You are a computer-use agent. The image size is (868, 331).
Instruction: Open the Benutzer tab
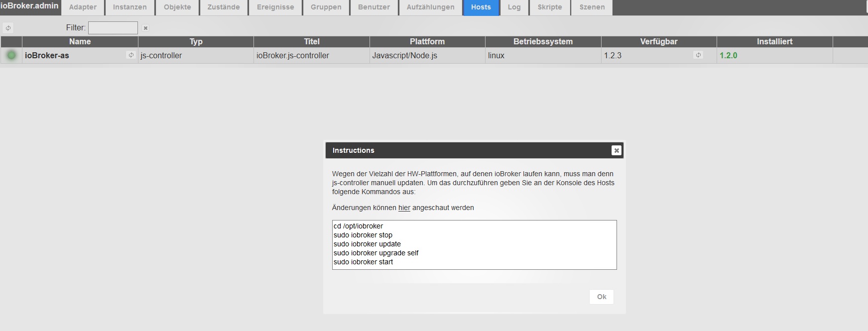[374, 7]
